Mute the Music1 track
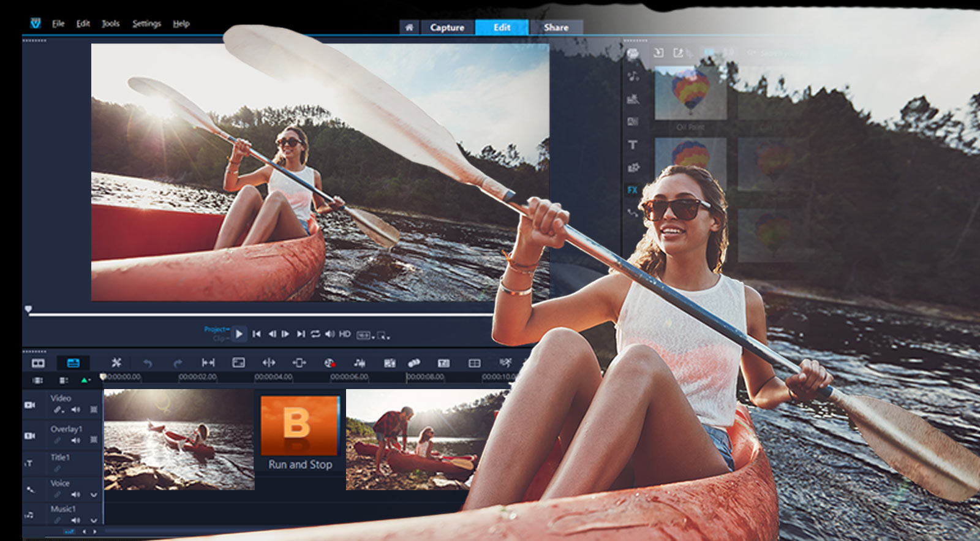Viewport: 980px width, 541px height. [76, 520]
